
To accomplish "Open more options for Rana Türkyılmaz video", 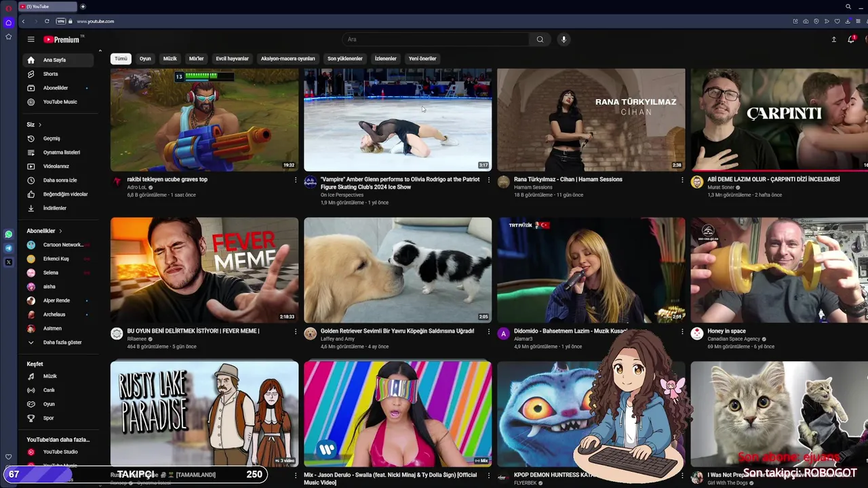I will pyautogui.click(x=682, y=180).
